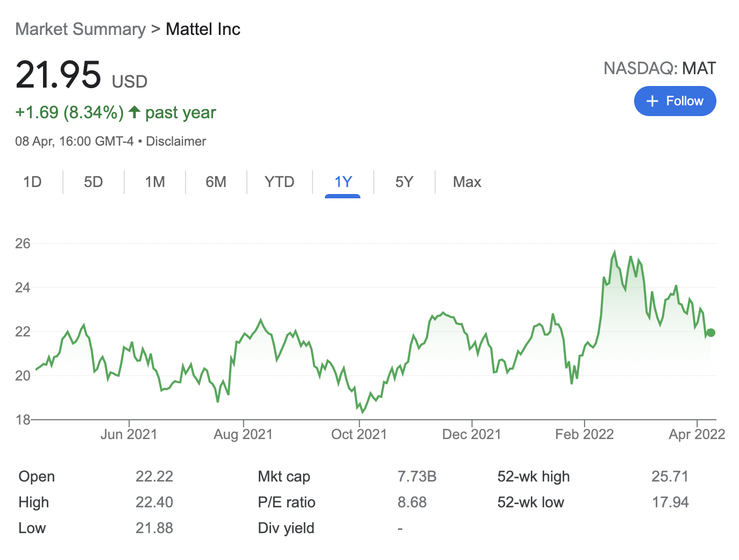
Task: Switch to the 5Y chart view
Action: coord(404,182)
